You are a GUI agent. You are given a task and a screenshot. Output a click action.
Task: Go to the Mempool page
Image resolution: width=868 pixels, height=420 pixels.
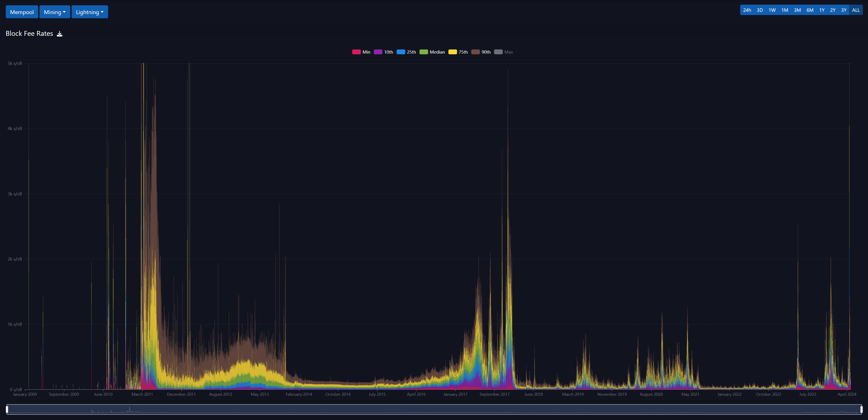coord(22,12)
